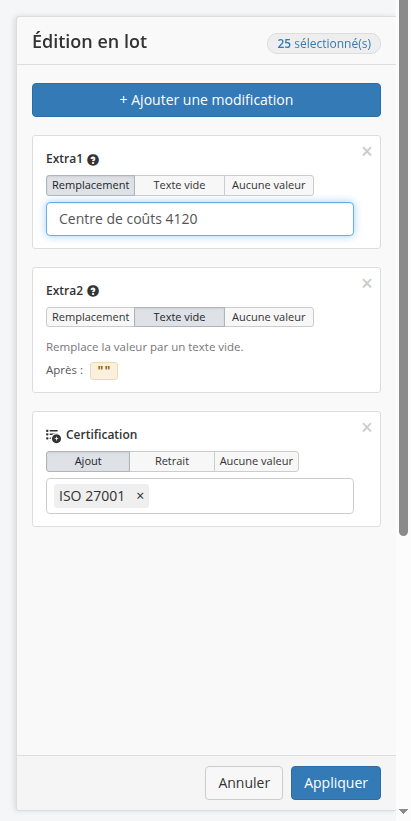This screenshot has width=411, height=821.
Task: Click the Édition en lot heading
Action: (x=90, y=41)
